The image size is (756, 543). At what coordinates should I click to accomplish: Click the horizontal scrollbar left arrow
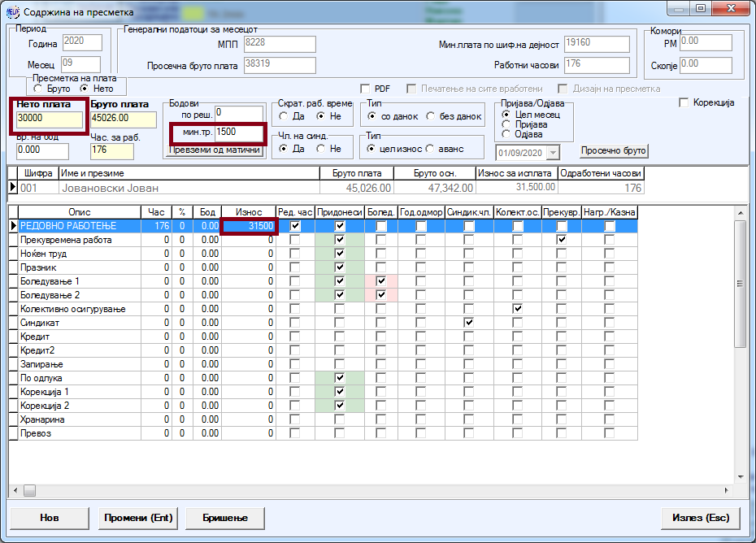15,490
